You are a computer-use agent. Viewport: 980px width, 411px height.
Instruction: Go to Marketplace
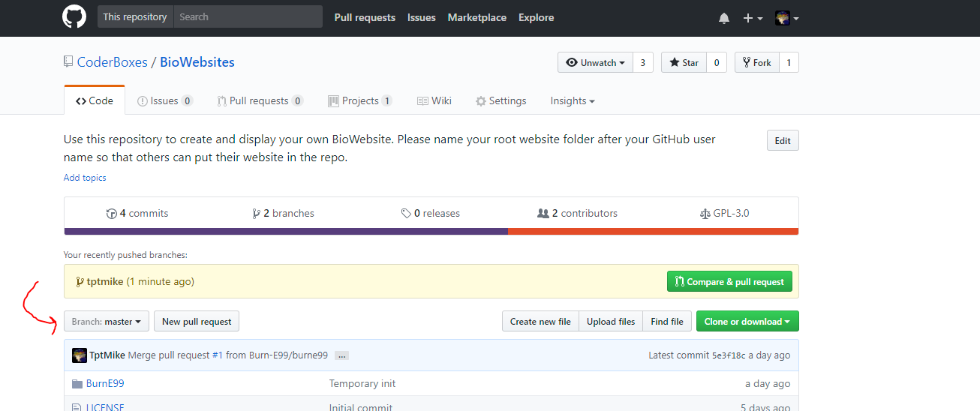pos(477,17)
